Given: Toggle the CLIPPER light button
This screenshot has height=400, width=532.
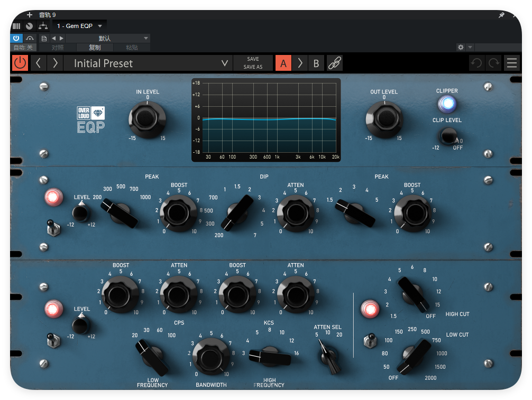Looking at the screenshot, I should pyautogui.click(x=447, y=104).
